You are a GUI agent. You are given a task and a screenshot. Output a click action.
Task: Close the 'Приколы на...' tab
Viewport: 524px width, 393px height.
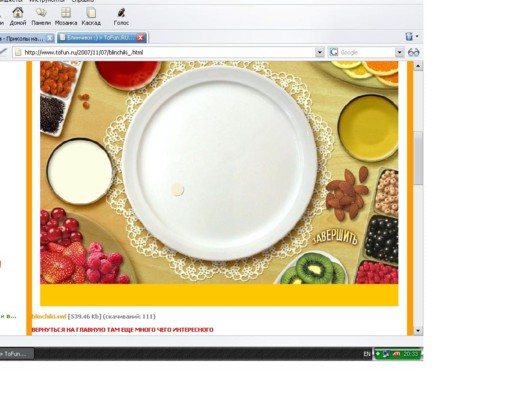click(x=49, y=38)
